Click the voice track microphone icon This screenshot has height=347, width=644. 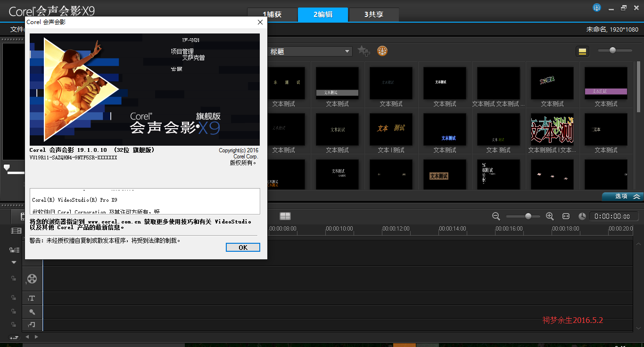[x=32, y=312]
